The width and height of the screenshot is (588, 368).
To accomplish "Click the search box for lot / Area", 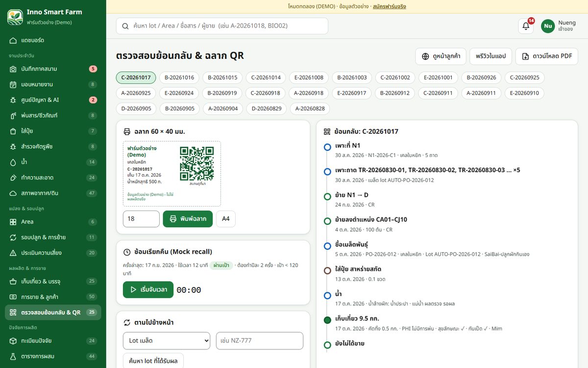I will click(222, 26).
